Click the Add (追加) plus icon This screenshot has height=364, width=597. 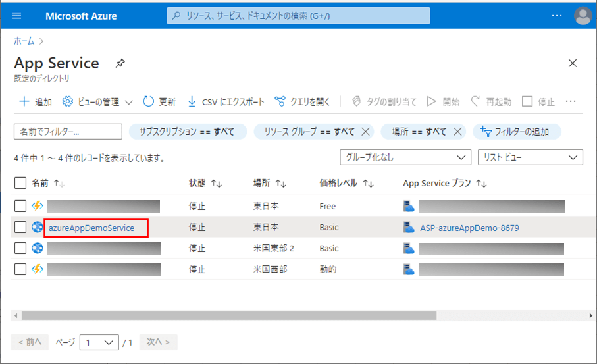[24, 101]
